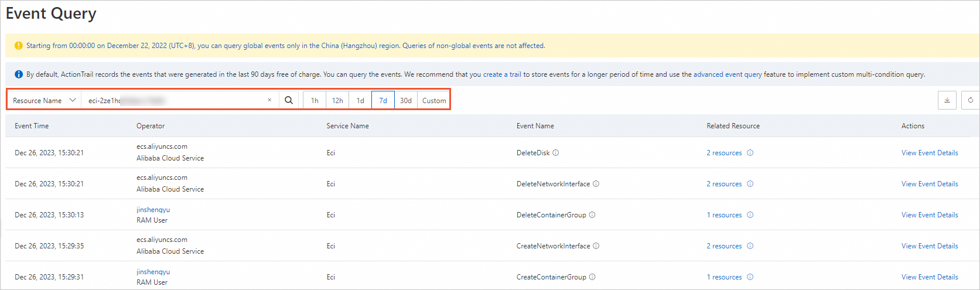Viewport: 980px width, 290px height.
Task: Select the 12h time range
Action: 337,100
